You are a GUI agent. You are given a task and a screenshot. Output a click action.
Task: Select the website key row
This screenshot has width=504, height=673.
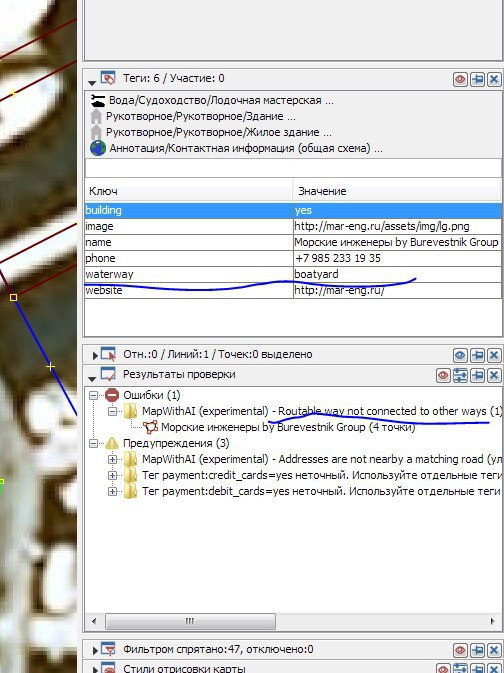click(x=188, y=290)
